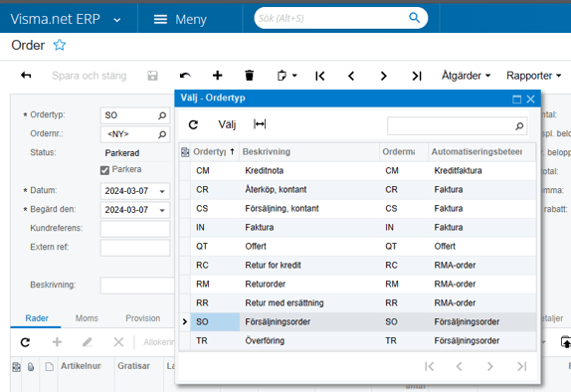Open the Åtgärder dropdown menu
Screen dimensions: 571x392
coord(466,76)
